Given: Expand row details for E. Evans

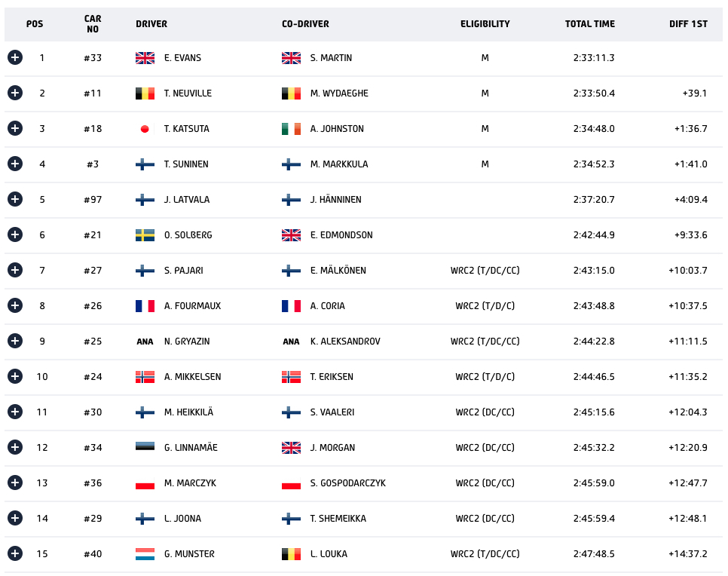Looking at the screenshot, I should (15, 57).
